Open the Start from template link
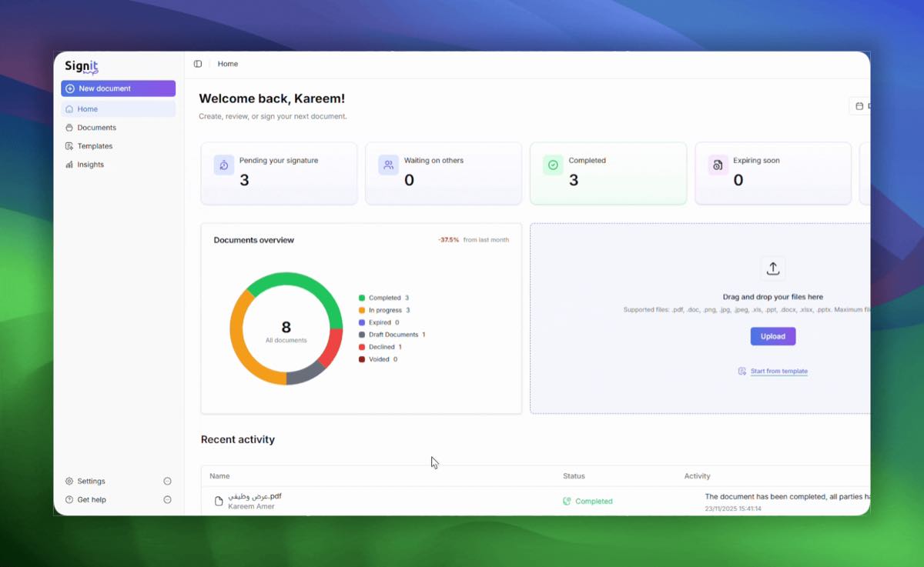924x567 pixels. 779,371
